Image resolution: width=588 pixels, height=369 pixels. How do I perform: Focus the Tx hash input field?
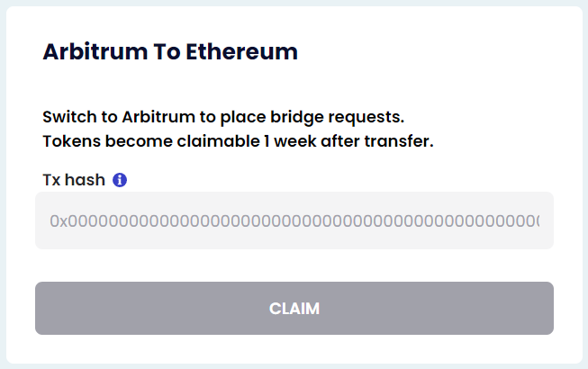(294, 220)
